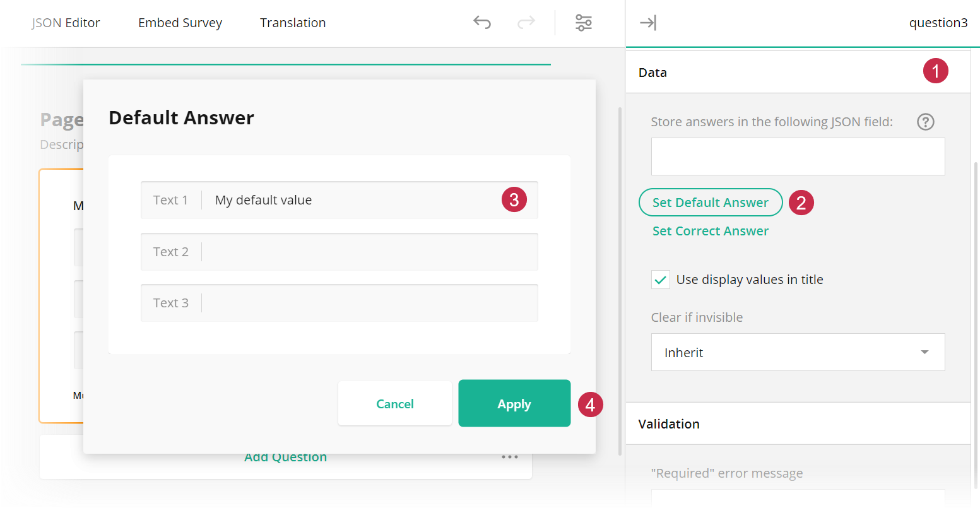The height and width of the screenshot is (508, 980).
Task: Uncheck 'Use display values in title'
Action: pyautogui.click(x=660, y=279)
